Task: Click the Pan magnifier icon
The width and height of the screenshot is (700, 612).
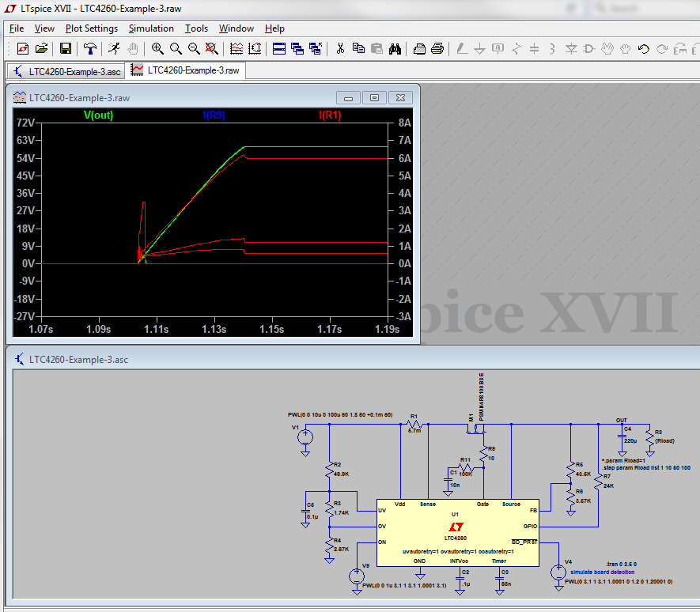Action: pyautogui.click(x=176, y=48)
